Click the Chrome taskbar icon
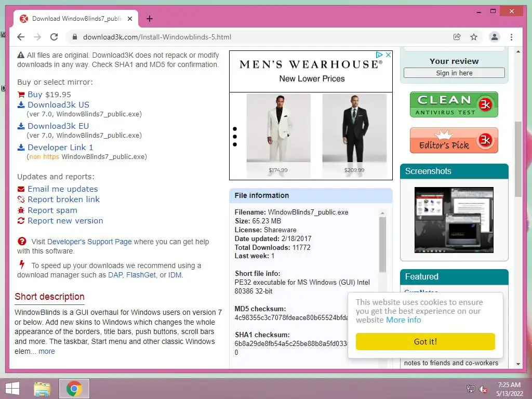Screen dimensions: 532x399 pyautogui.click(x=74, y=389)
